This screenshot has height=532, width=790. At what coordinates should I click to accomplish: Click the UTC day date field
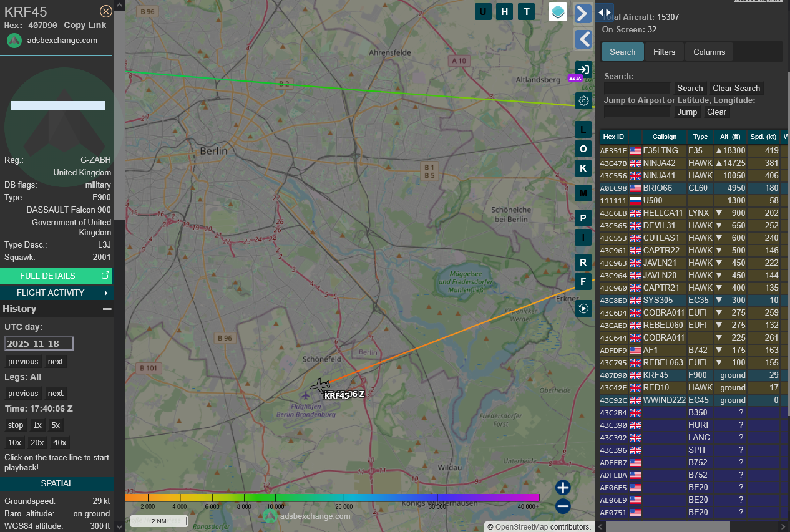coord(39,344)
